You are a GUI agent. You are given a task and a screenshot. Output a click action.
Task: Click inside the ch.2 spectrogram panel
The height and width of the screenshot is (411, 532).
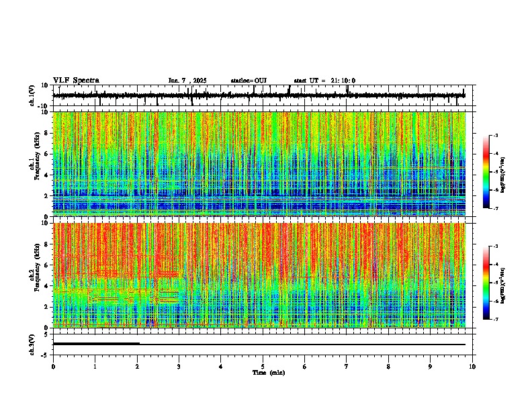pyautogui.click(x=259, y=275)
